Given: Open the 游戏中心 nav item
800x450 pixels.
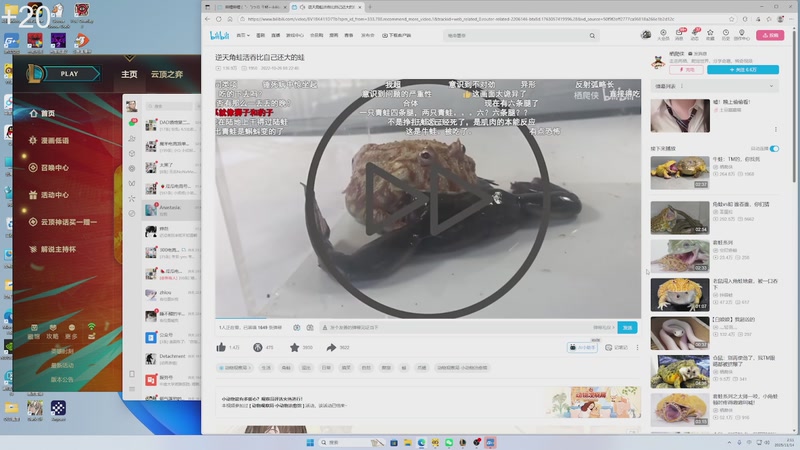Looking at the screenshot, I should coord(294,35).
